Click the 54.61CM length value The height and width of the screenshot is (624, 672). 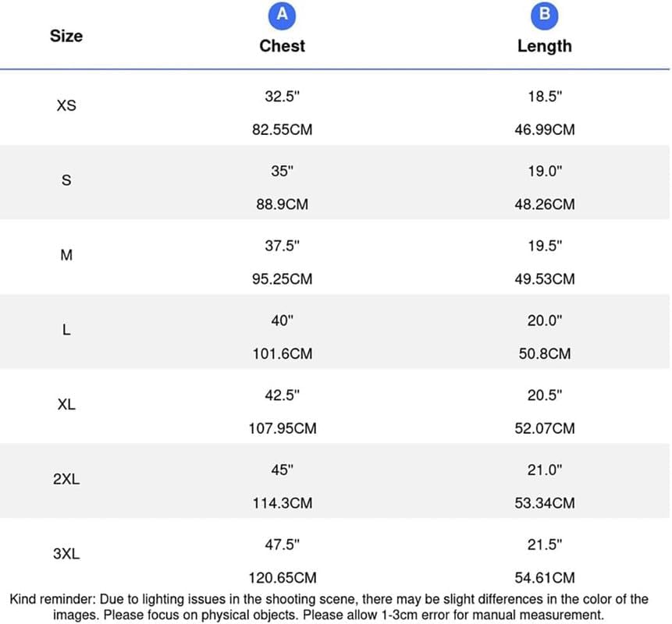pyautogui.click(x=544, y=578)
